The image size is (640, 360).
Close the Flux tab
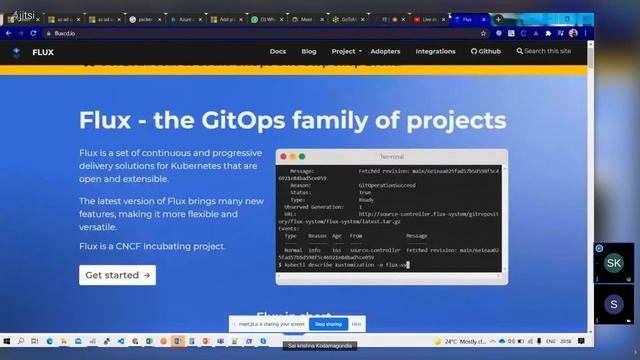point(484,19)
